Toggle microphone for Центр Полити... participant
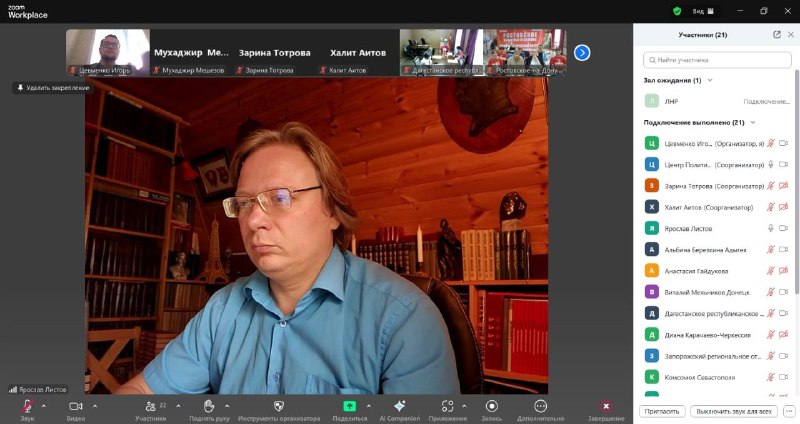This screenshot has height=424, width=800. (770, 164)
